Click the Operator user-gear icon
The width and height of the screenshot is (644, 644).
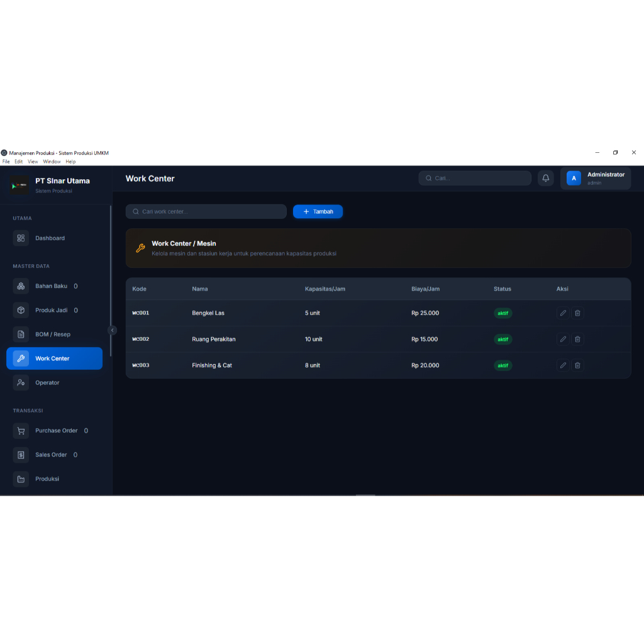tap(21, 383)
